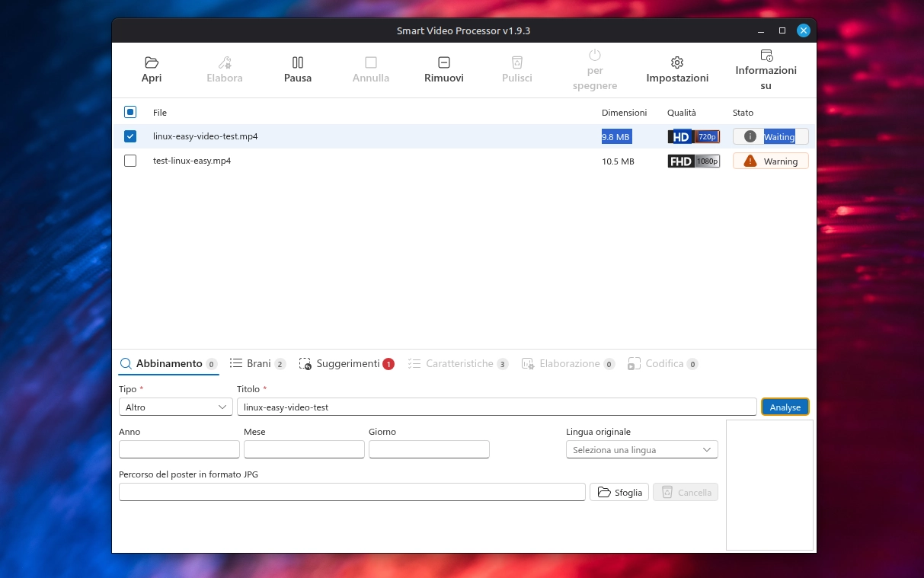This screenshot has width=924, height=578.
Task: Click the 10.5 MB size cell
Action: [x=618, y=161]
